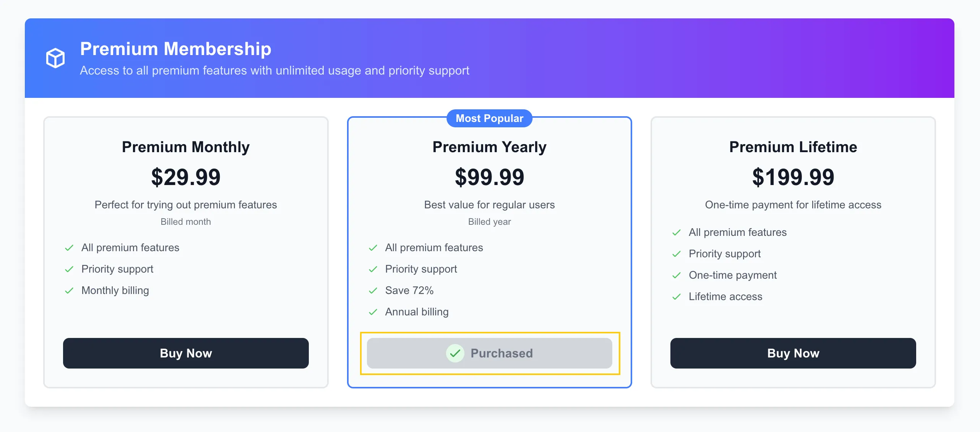Click checkmark beside Annual billing

click(373, 312)
